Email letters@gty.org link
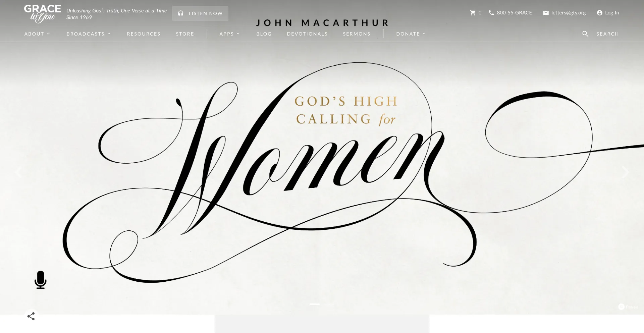The image size is (644, 333). (x=565, y=13)
